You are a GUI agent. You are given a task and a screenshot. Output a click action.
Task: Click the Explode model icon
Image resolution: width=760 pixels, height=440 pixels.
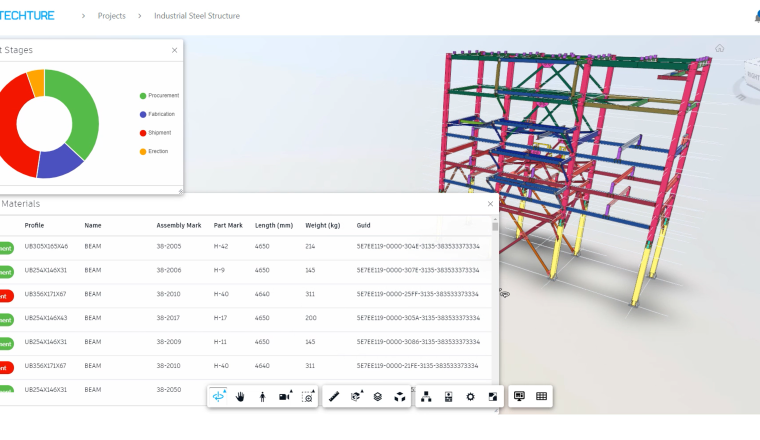400,397
